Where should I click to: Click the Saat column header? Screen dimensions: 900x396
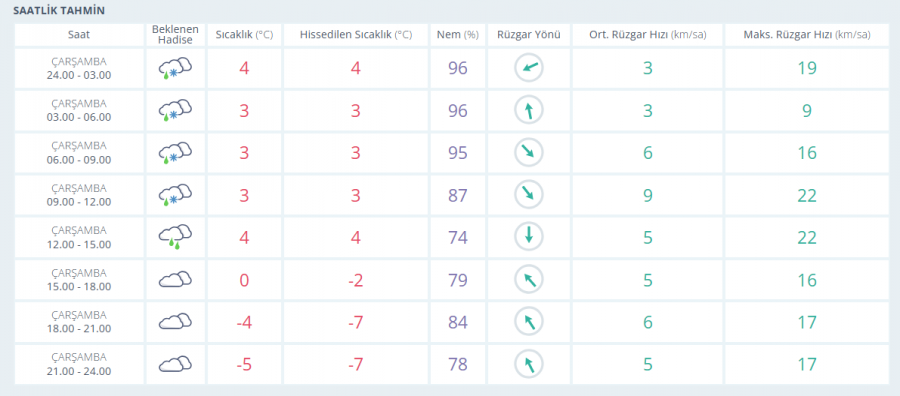79,34
